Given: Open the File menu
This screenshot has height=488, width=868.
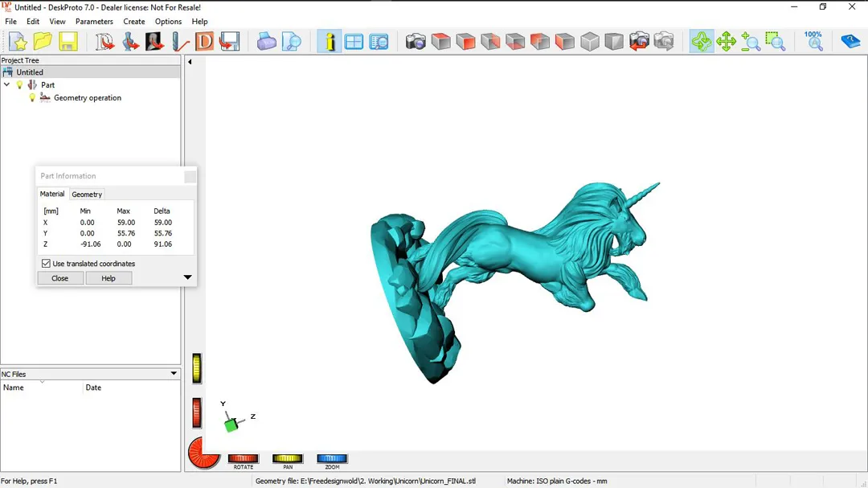Looking at the screenshot, I should (11, 22).
